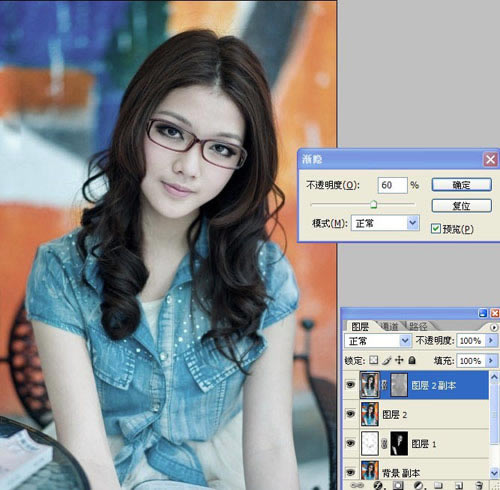The image size is (500, 490).
Task: Hide the 图层 2 副本 layer
Action: click(x=350, y=385)
